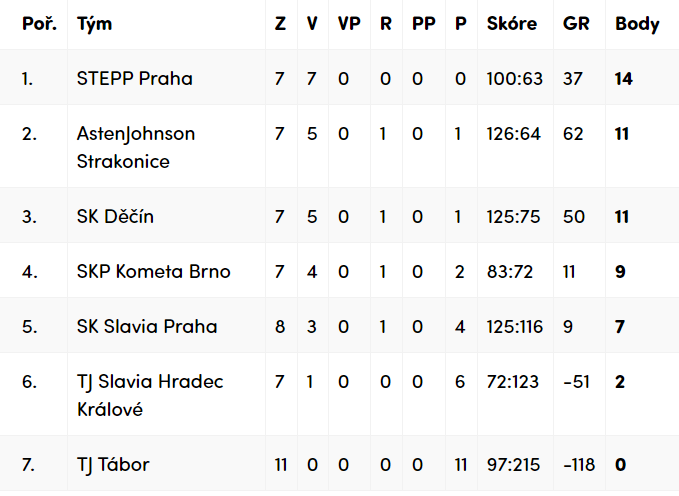Click the Body column header
This screenshot has width=679, height=496.
[x=637, y=24]
